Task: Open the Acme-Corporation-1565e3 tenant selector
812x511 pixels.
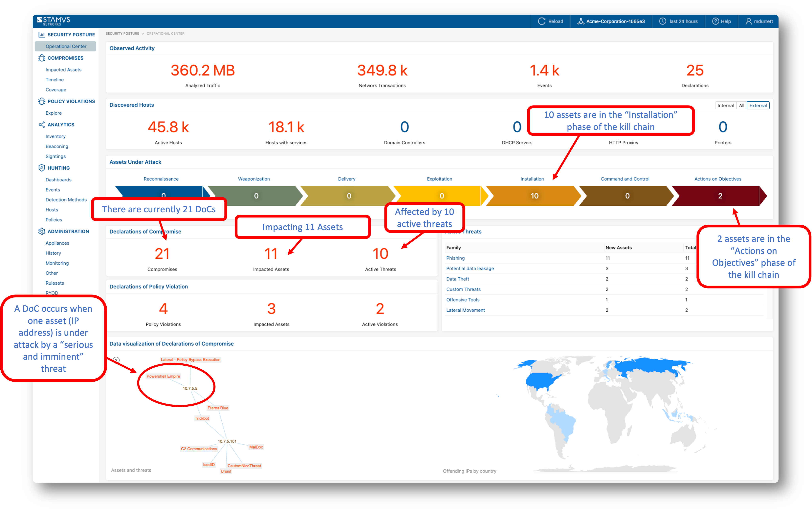Action: point(611,21)
